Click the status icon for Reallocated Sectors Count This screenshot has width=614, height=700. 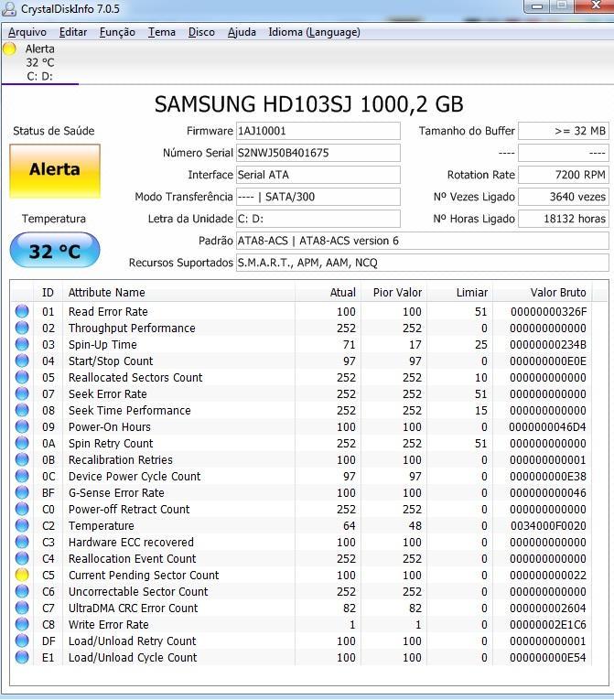22,377
